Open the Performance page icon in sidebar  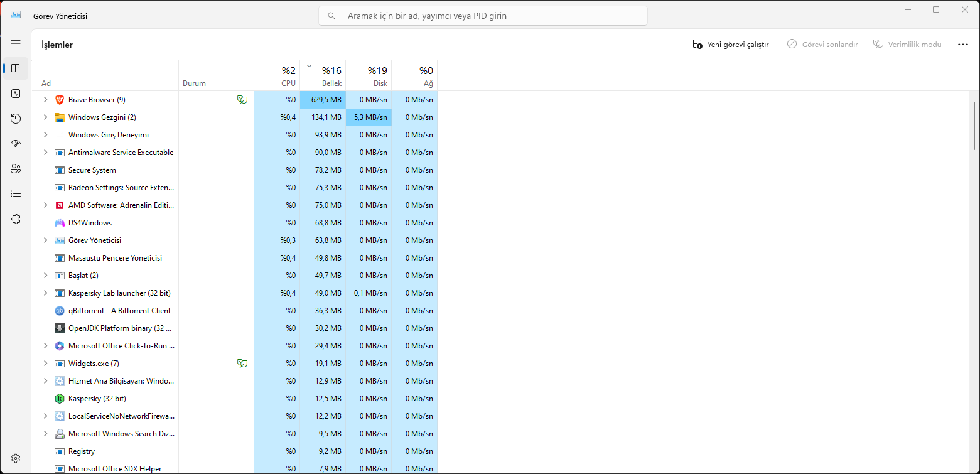tap(16, 93)
